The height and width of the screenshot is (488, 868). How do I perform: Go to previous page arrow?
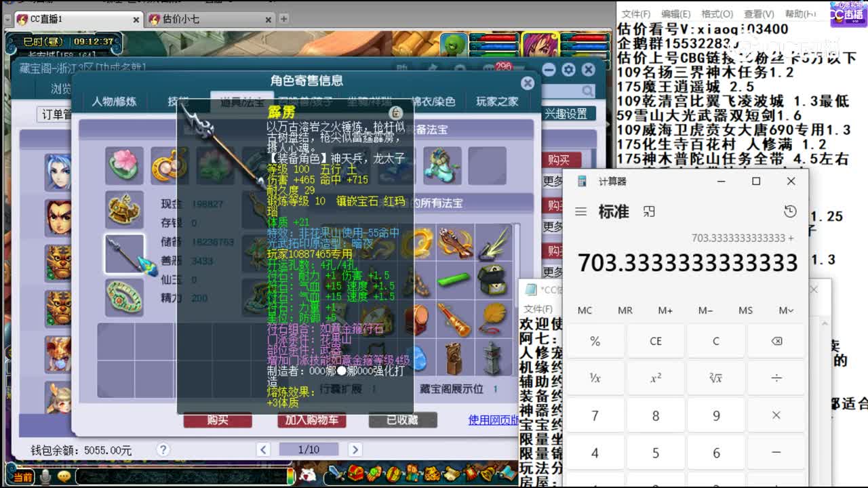point(263,449)
